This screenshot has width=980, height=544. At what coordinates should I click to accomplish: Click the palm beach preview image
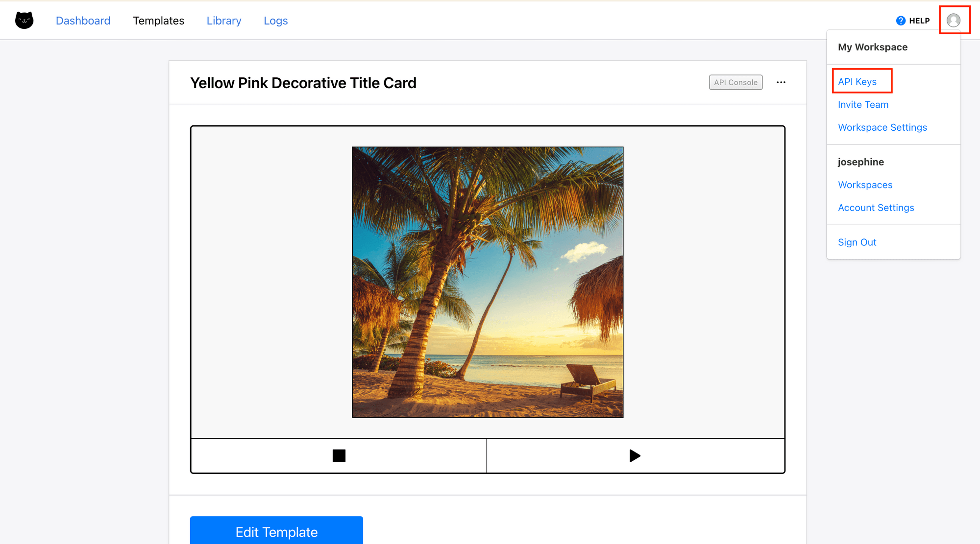tap(488, 282)
